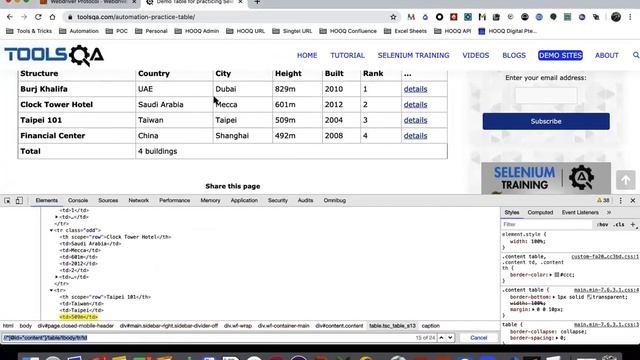This screenshot has width=640, height=360.
Task: Add new style rule with plus icon
Action: [x=633, y=224]
